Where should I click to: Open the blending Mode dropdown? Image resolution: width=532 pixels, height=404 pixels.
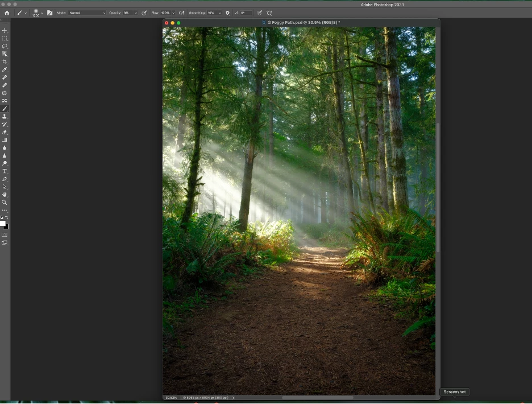click(87, 13)
